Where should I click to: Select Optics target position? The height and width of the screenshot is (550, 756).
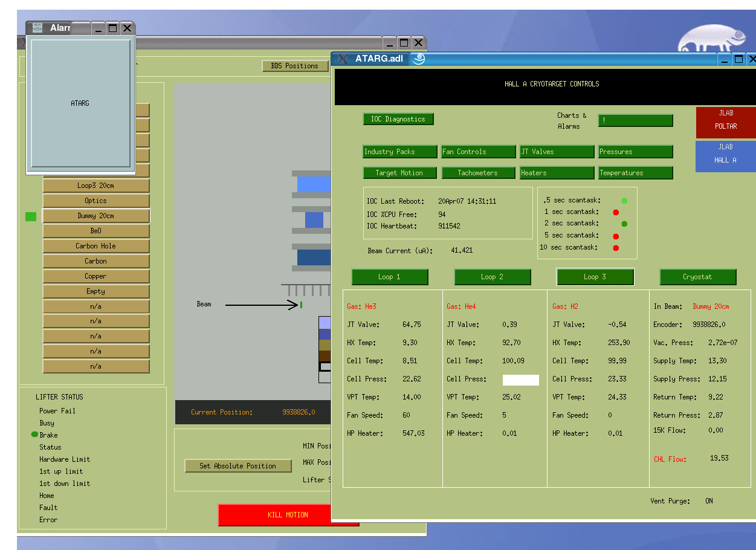point(96,201)
